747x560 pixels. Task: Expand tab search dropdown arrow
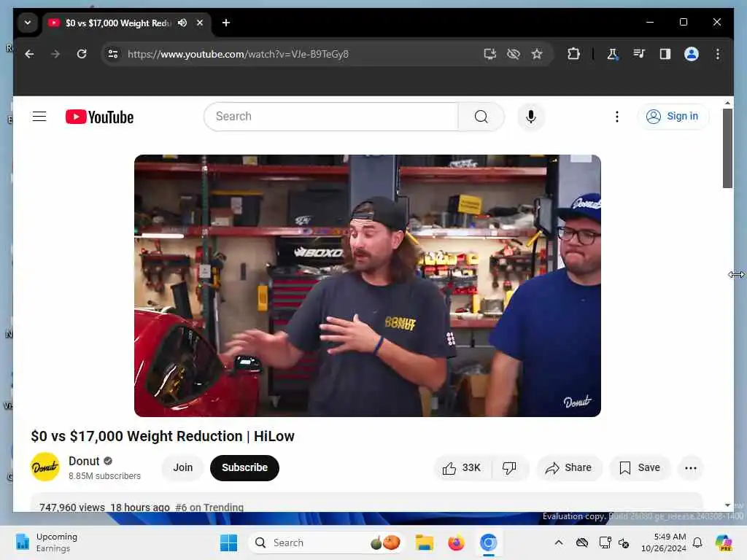click(x=28, y=23)
